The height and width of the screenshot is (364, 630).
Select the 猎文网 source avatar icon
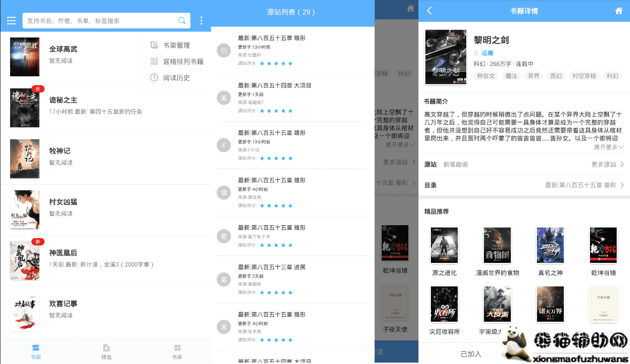(224, 193)
